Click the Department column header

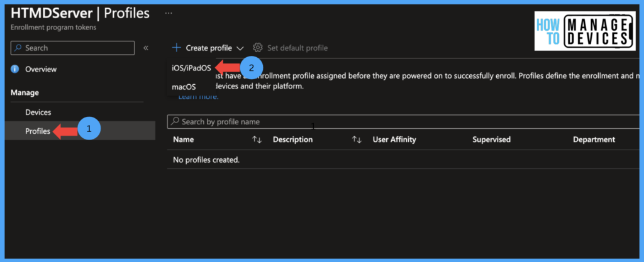point(594,139)
